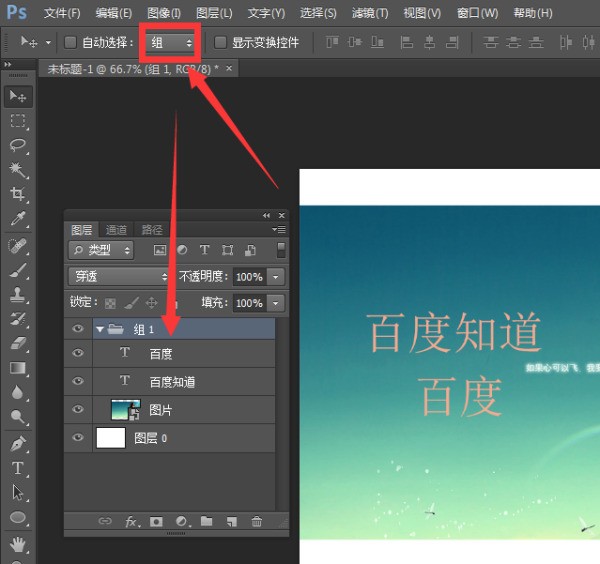Open the 组 auto-select target dropdown
The width and height of the screenshot is (600, 564).
[x=171, y=43]
